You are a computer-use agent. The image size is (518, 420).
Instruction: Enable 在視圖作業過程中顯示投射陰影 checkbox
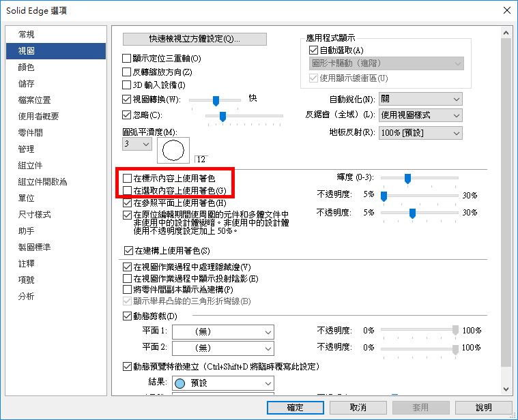click(x=127, y=278)
